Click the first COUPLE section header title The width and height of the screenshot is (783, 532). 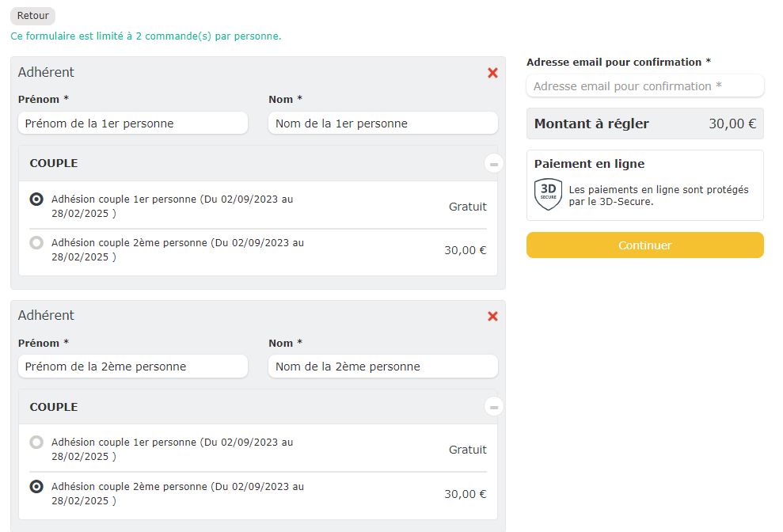(54, 163)
